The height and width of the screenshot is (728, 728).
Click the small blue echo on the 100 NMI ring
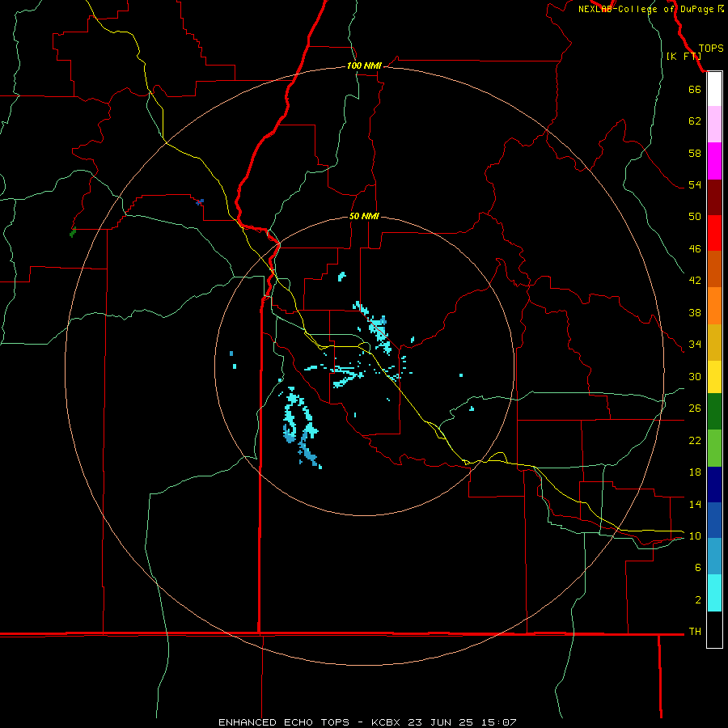[200, 201]
